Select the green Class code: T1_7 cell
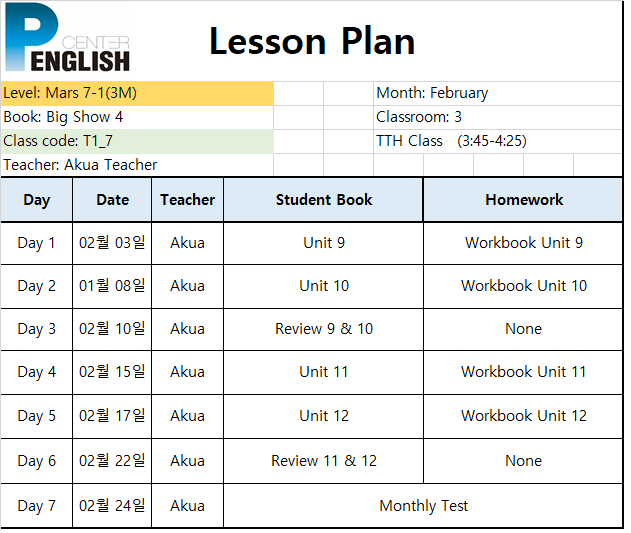The image size is (631, 533). pos(137,141)
